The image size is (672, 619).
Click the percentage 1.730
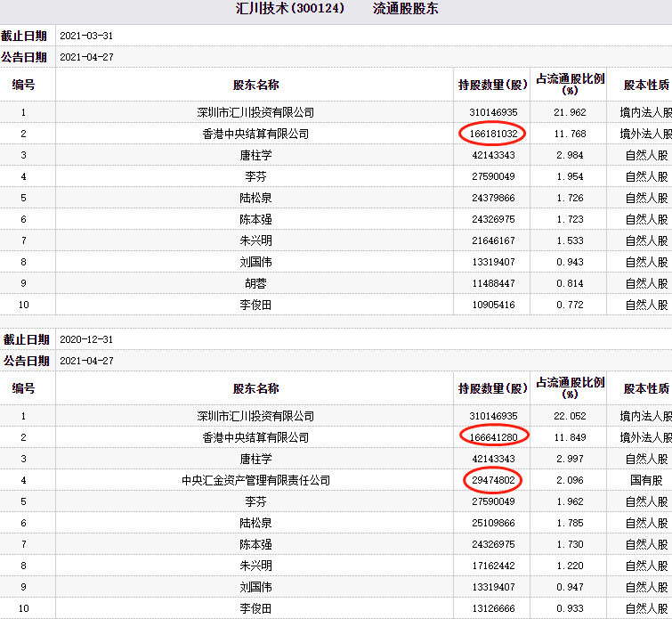pos(570,544)
